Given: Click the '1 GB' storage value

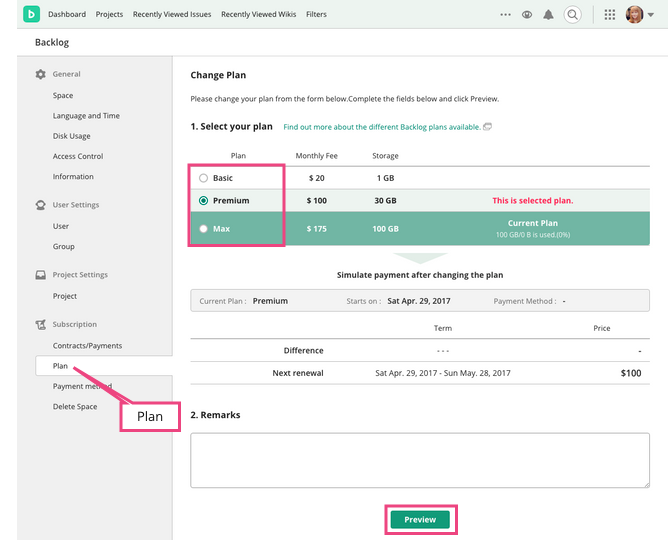Looking at the screenshot, I should point(385,178).
